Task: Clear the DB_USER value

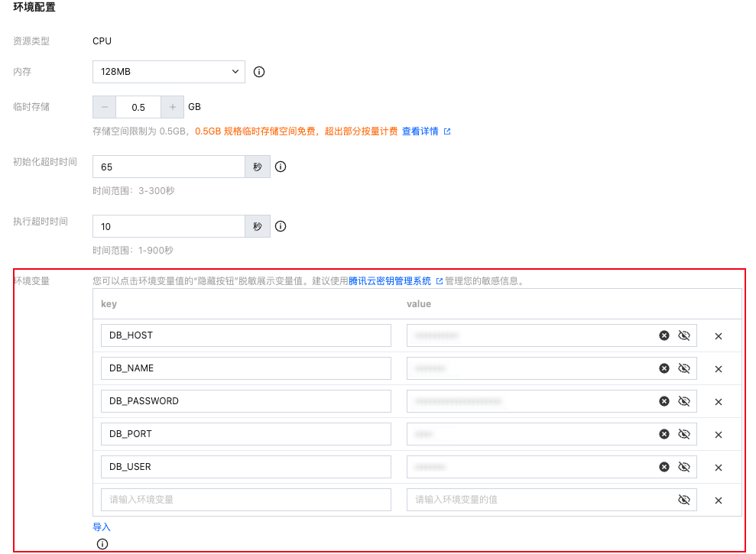Action: point(664,467)
